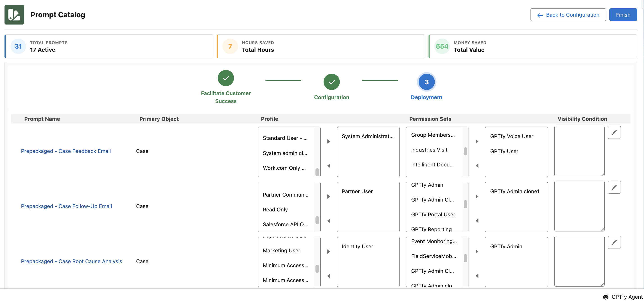Edit visibility condition for Case Feedback Email
The width and height of the screenshot is (644, 305).
pyautogui.click(x=614, y=132)
